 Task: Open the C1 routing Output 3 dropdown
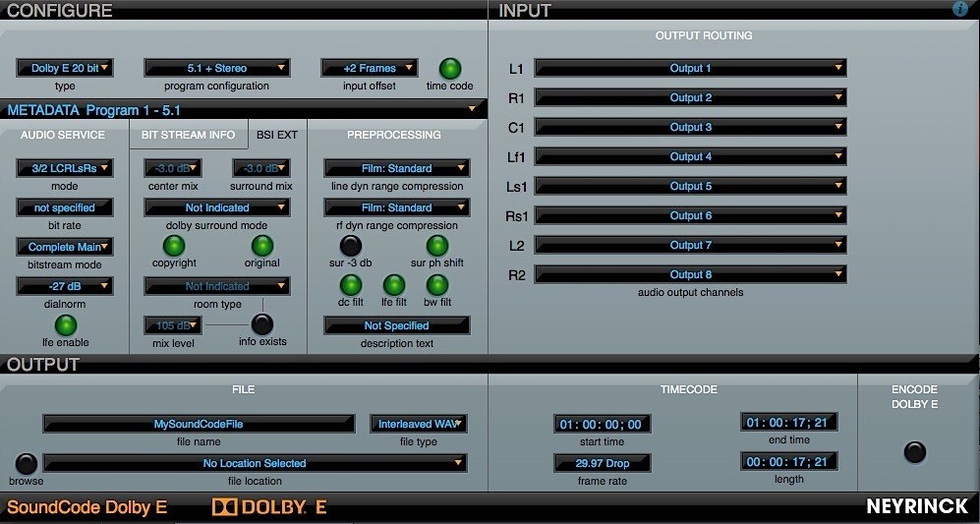(691, 127)
